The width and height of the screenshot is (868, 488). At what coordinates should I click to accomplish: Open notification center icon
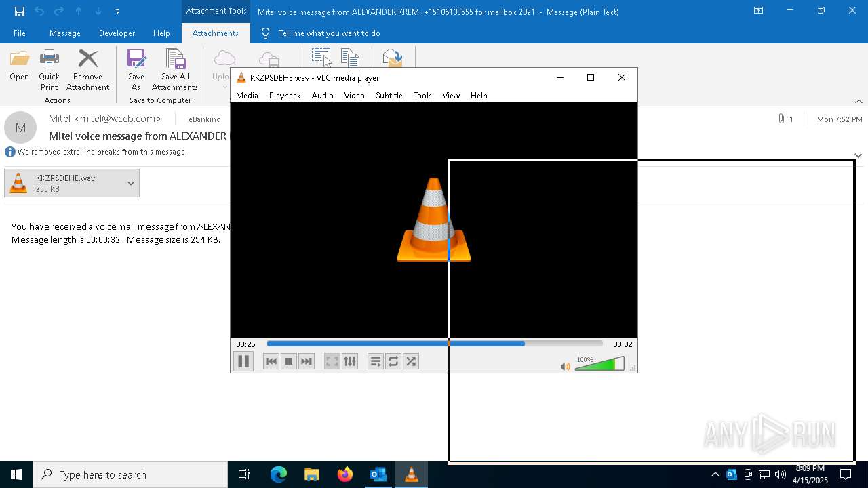pos(846,474)
